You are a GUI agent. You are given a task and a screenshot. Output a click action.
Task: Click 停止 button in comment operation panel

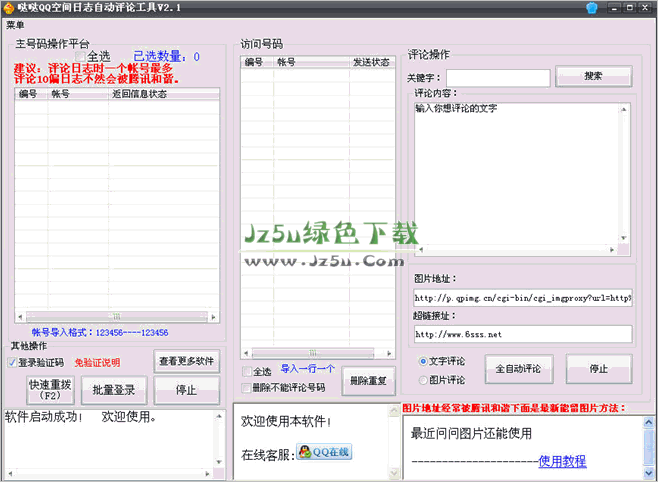coord(599,369)
